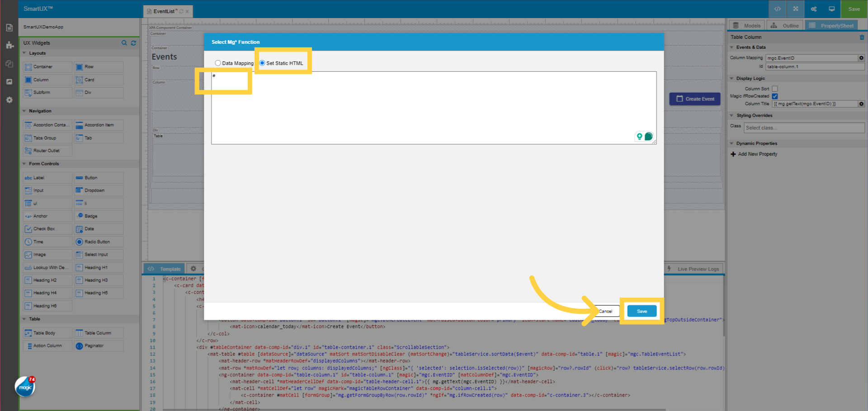868x411 pixels.
Task: Cancel the Select Mg* Function dialog
Action: [606, 311]
